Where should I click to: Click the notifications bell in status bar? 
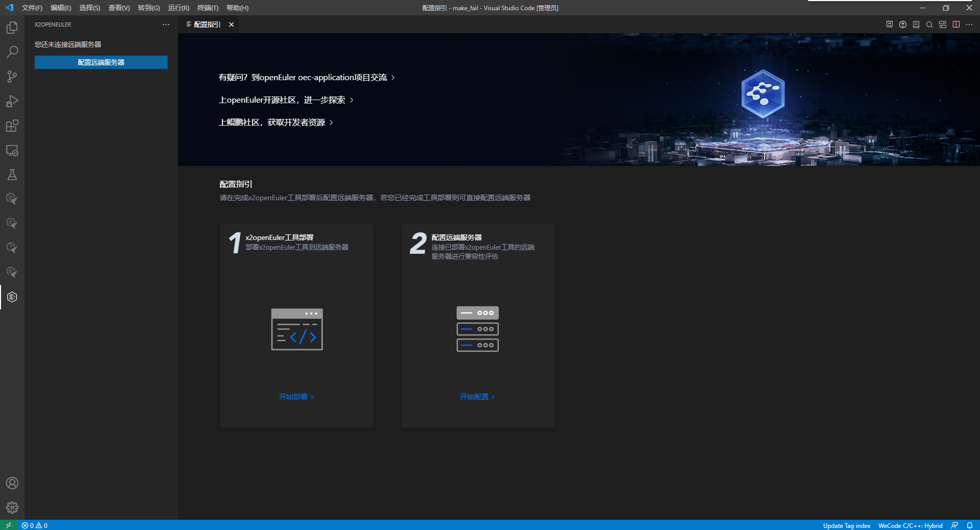click(969, 525)
